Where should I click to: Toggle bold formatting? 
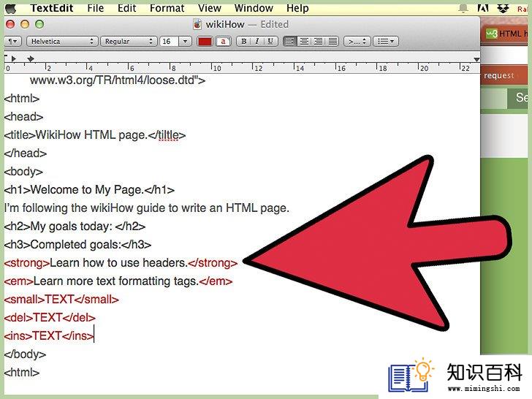click(243, 42)
